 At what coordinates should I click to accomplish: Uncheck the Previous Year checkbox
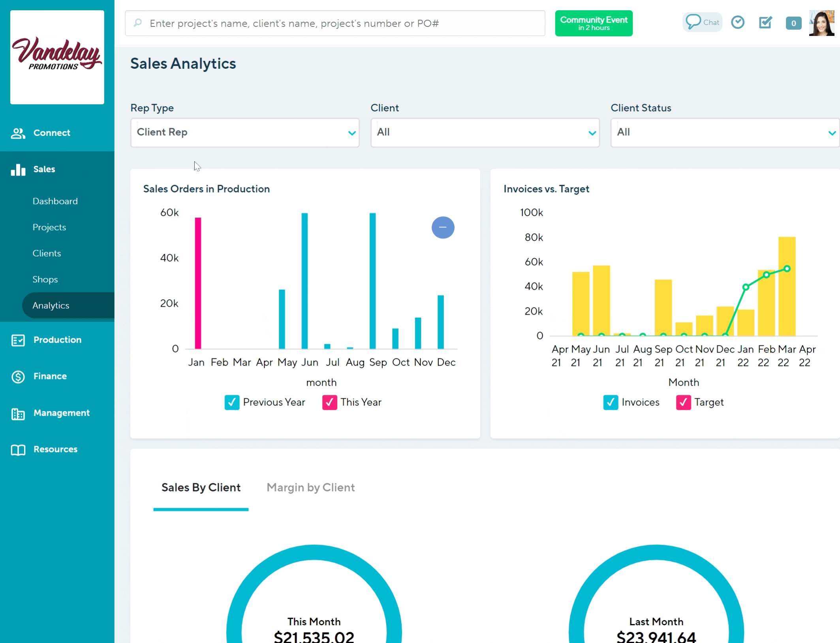(x=232, y=402)
